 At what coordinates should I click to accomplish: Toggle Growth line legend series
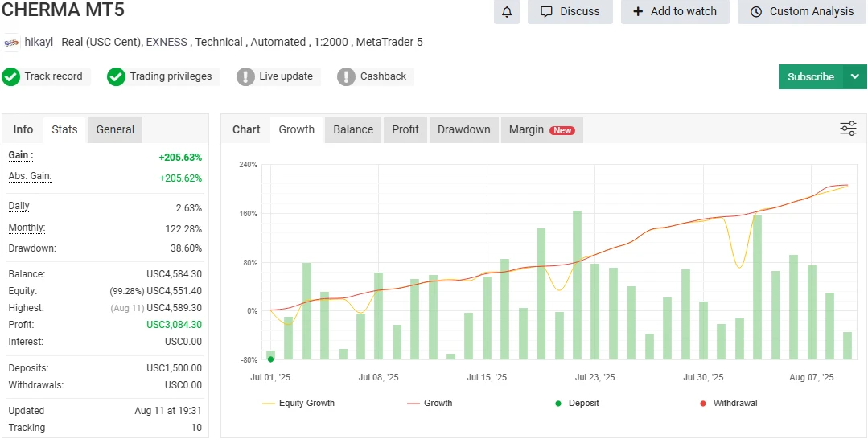pos(430,403)
